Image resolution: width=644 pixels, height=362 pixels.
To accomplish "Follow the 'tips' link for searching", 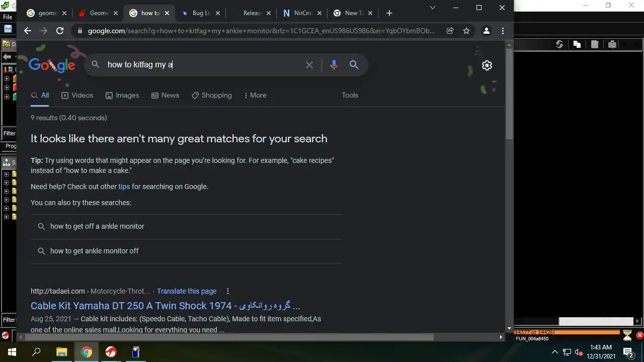I will (x=124, y=187).
